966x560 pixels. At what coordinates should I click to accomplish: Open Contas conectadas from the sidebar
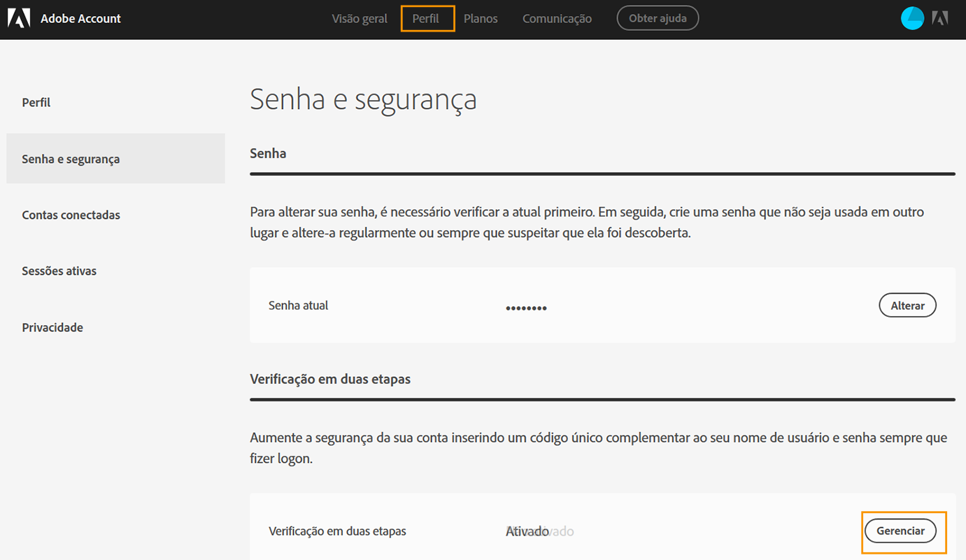71,215
